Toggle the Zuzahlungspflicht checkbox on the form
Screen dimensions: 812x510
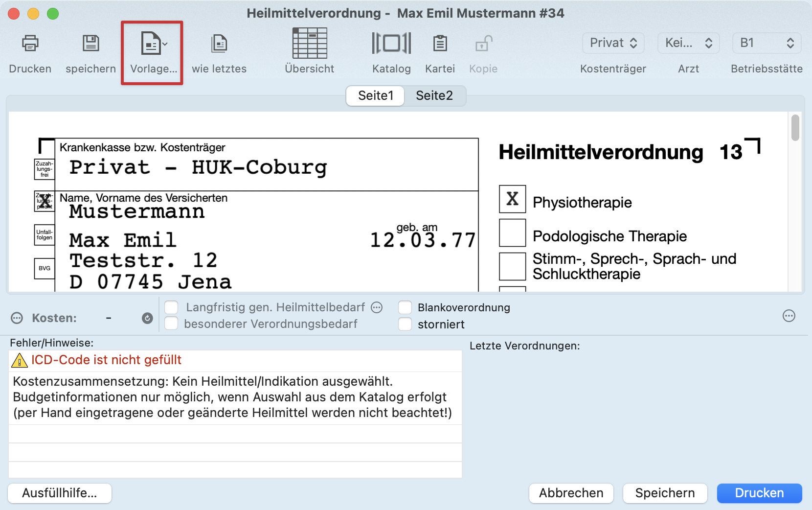(45, 201)
